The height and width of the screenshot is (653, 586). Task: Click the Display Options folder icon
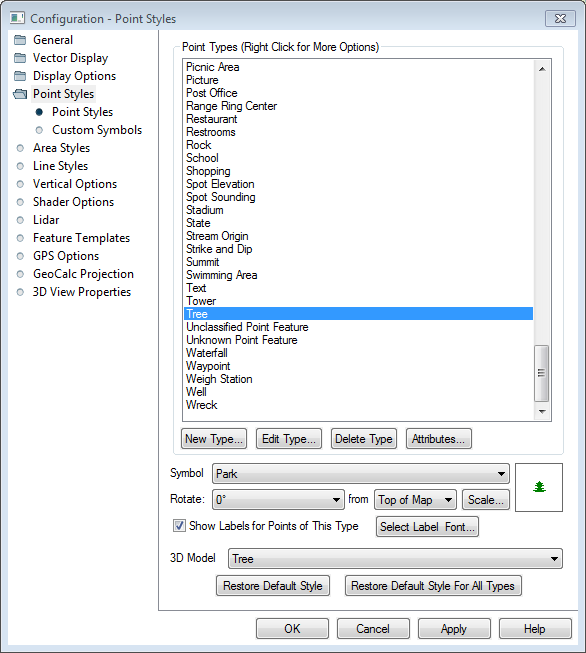(x=20, y=76)
